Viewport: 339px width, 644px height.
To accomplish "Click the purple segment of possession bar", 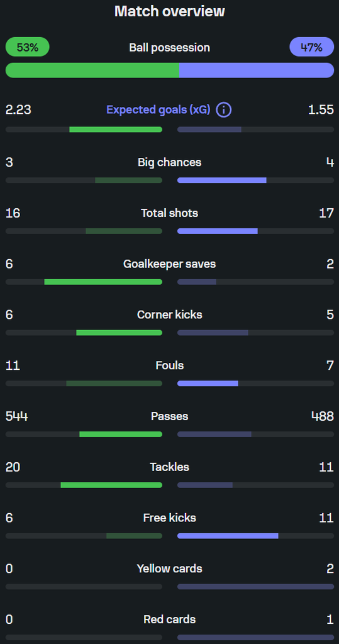I will (x=257, y=70).
